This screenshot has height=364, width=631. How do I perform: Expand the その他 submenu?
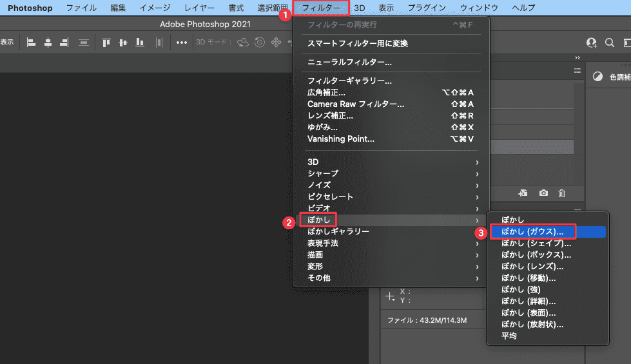tap(391, 278)
